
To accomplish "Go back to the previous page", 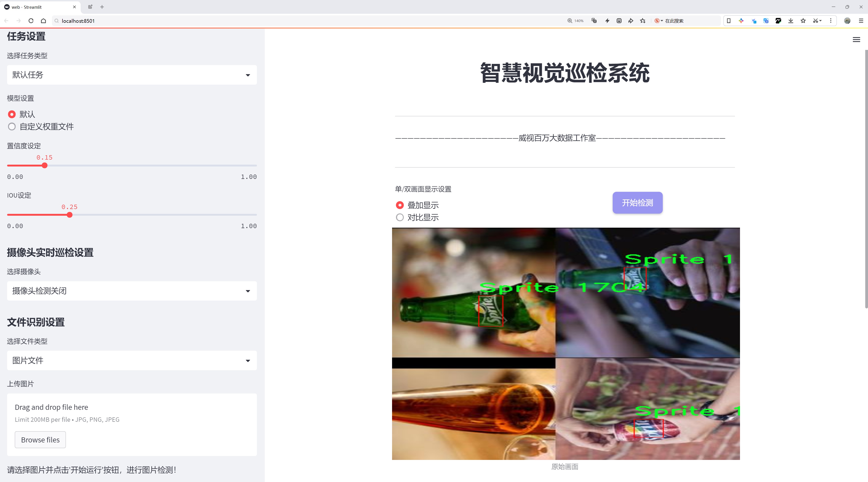I will [6, 20].
